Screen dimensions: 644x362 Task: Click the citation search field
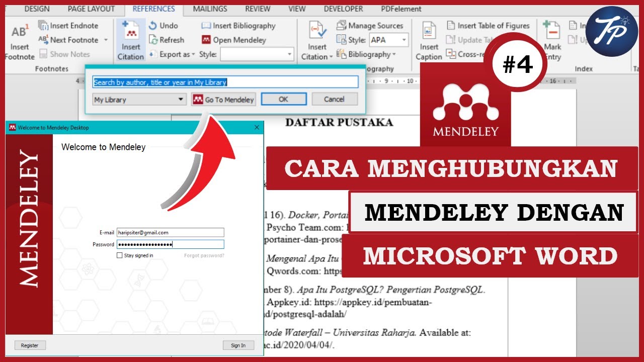[x=225, y=82]
